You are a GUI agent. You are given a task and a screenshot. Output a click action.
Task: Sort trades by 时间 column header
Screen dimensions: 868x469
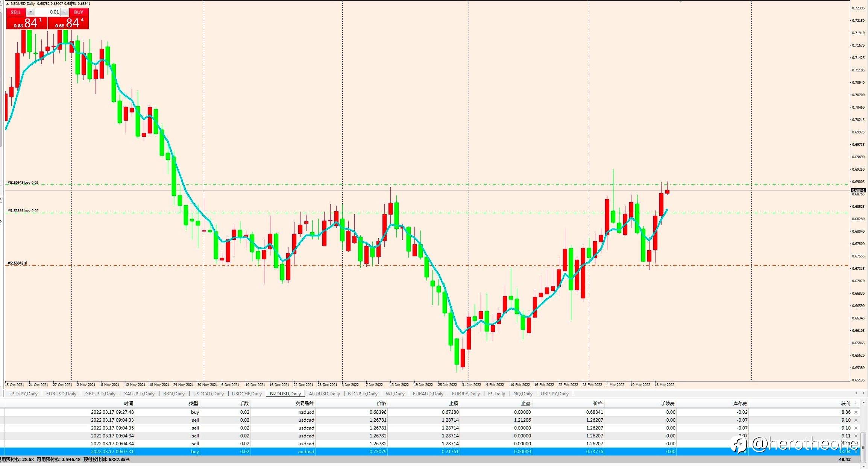[128, 404]
